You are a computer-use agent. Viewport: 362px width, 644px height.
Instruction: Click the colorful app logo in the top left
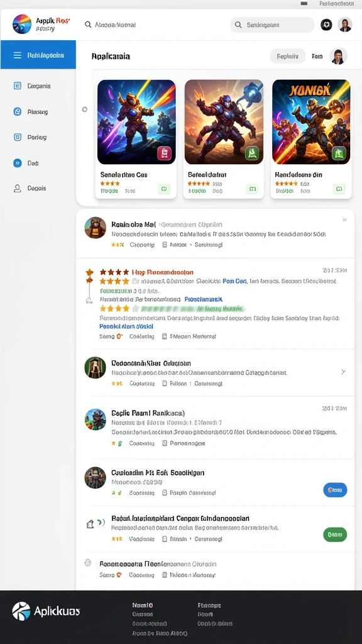pyautogui.click(x=22, y=24)
